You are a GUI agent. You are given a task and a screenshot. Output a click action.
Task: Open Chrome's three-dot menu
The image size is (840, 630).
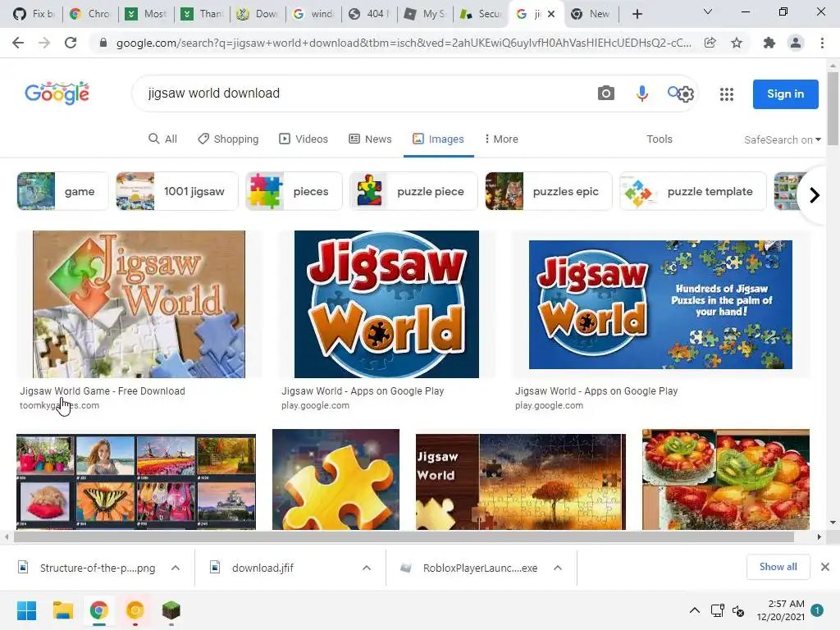(822, 43)
